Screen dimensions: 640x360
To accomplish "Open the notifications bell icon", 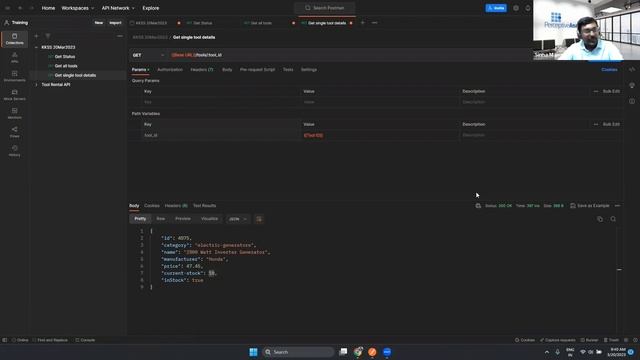I will pos(528,8).
